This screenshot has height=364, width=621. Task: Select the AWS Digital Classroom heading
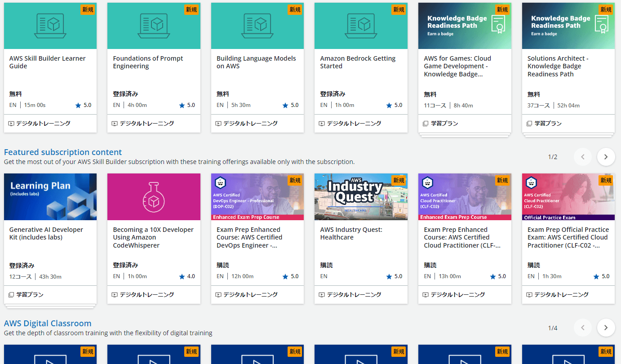click(x=47, y=323)
